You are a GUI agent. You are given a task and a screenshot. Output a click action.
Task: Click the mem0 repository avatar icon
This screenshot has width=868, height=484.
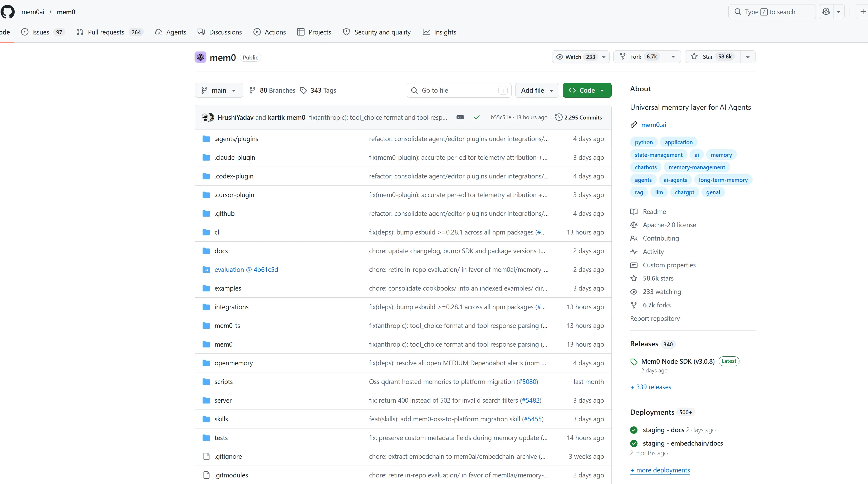pyautogui.click(x=200, y=57)
